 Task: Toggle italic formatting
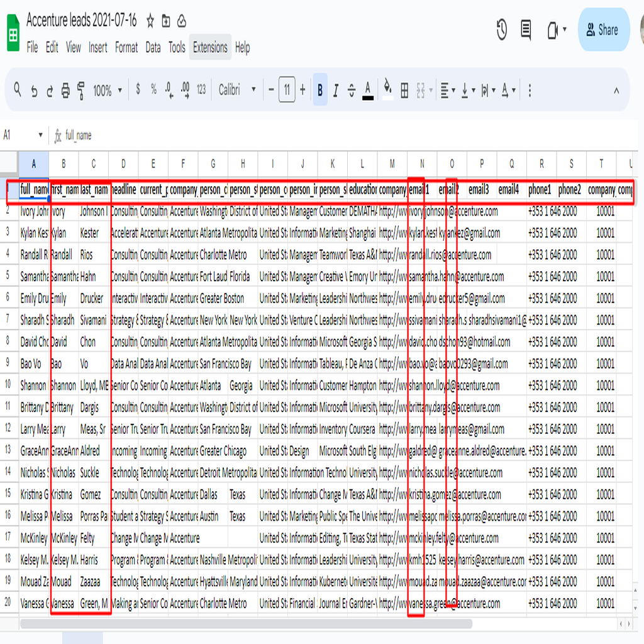[x=336, y=90]
